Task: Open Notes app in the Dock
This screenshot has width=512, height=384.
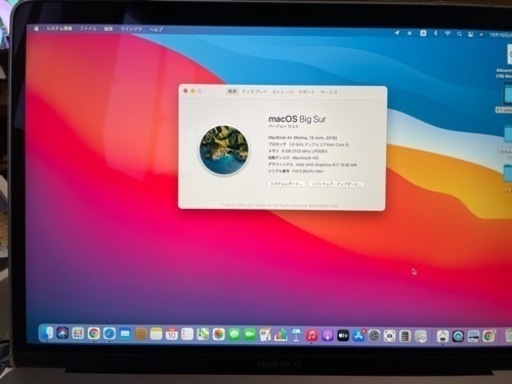Action: coord(156,333)
